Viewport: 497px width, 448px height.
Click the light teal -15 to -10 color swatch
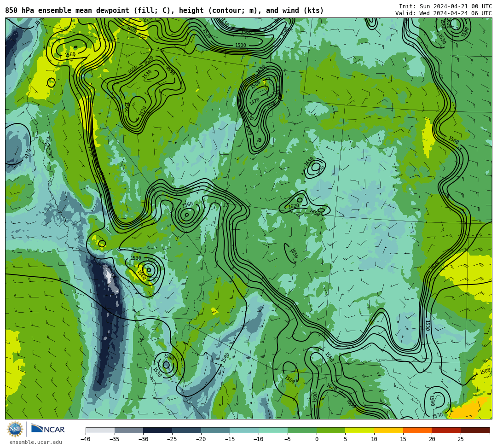point(244,430)
